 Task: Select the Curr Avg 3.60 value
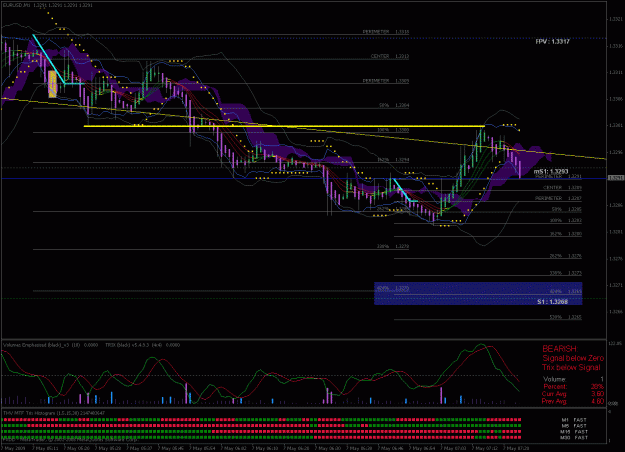[573, 394]
